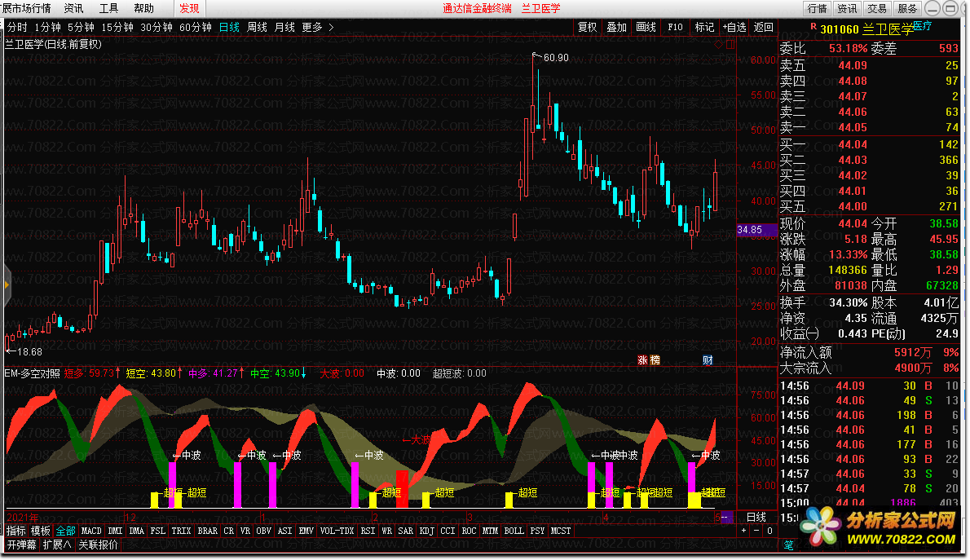This screenshot has width=970, height=560.
Task: Click the orange 榜 marker on chart bottom
Action: (655, 360)
